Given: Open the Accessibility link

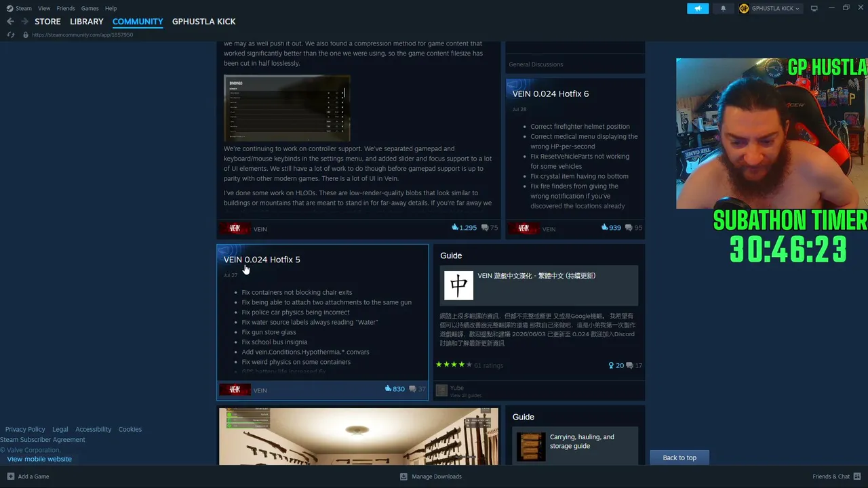Looking at the screenshot, I should [94, 429].
